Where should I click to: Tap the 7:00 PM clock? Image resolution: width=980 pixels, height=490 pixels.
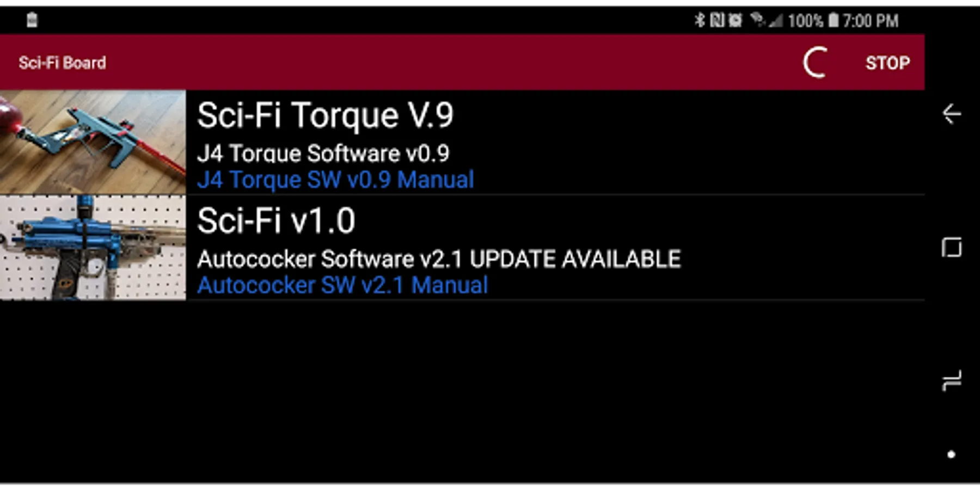[x=871, y=21]
